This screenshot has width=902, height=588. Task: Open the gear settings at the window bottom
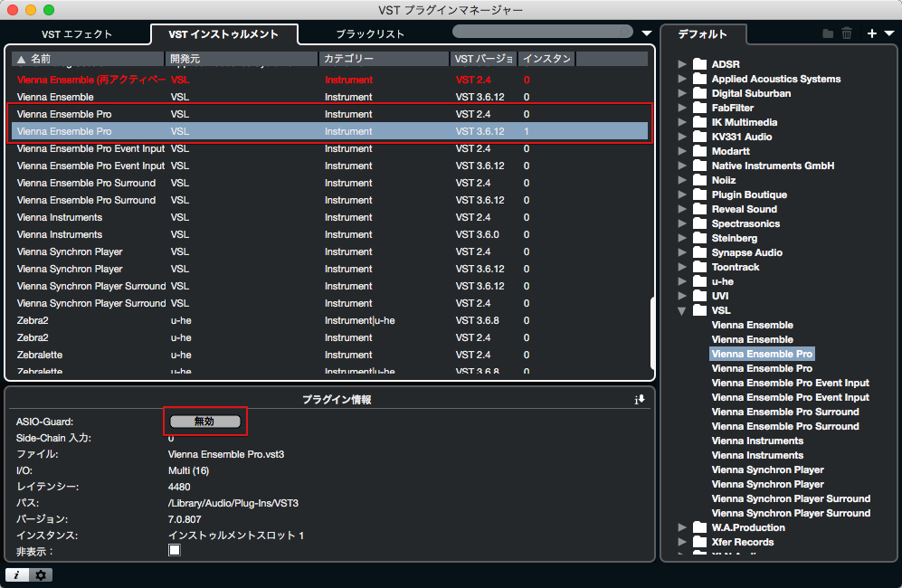point(41,574)
